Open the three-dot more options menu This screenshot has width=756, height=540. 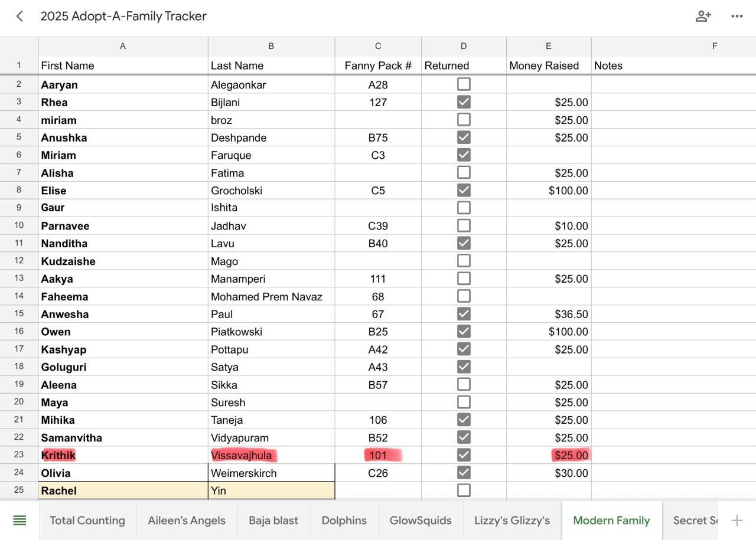pyautogui.click(x=737, y=16)
